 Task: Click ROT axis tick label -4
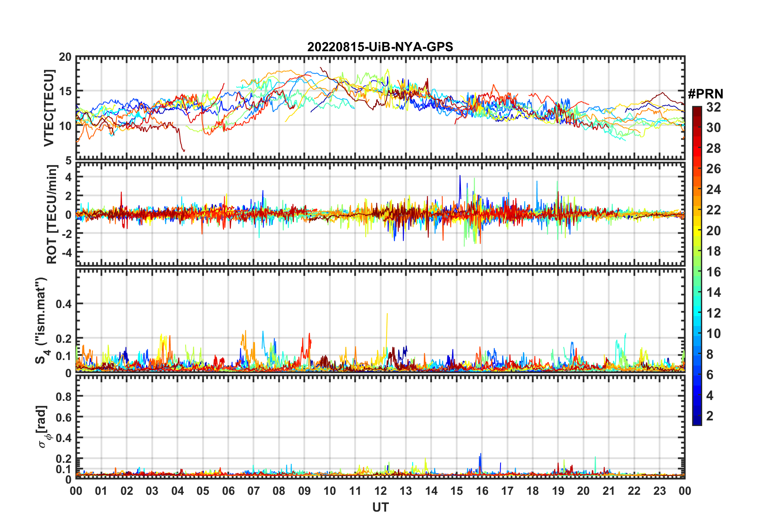66,252
